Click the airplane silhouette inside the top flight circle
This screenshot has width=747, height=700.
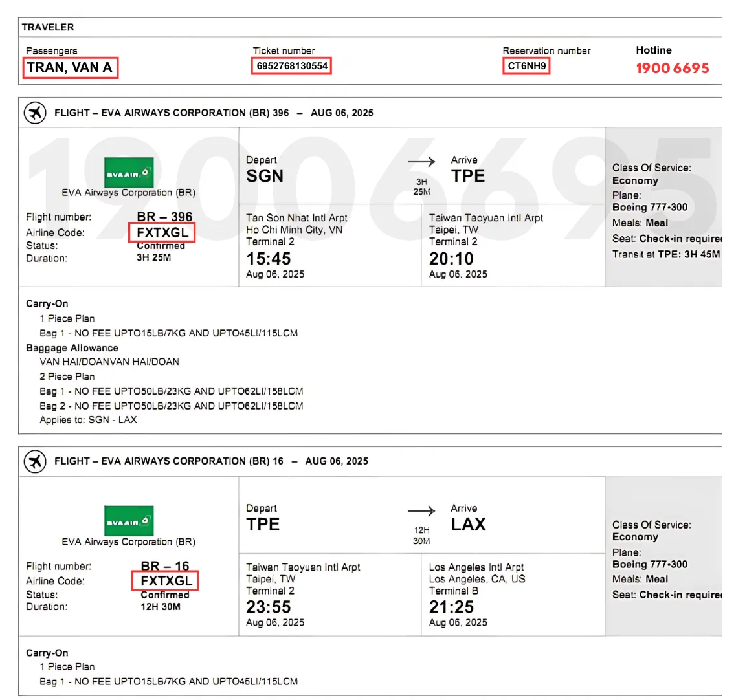(x=34, y=113)
